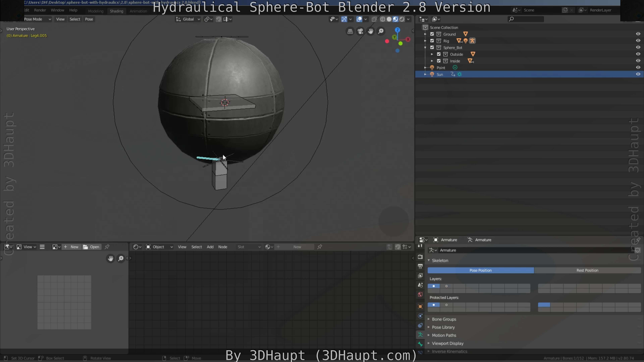Image resolution: width=644 pixels, height=362 pixels.
Task: Open Object Constraints properties tab icon
Action: click(420, 325)
